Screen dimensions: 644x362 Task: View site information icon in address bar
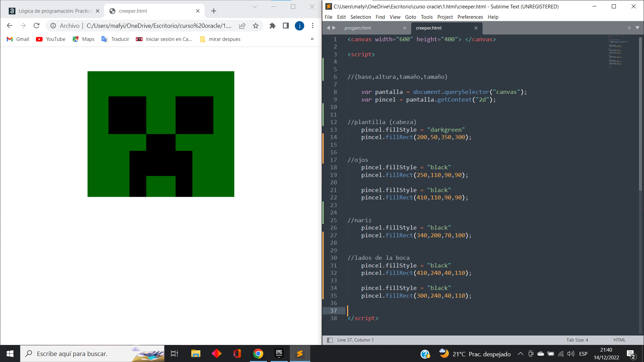(x=53, y=26)
